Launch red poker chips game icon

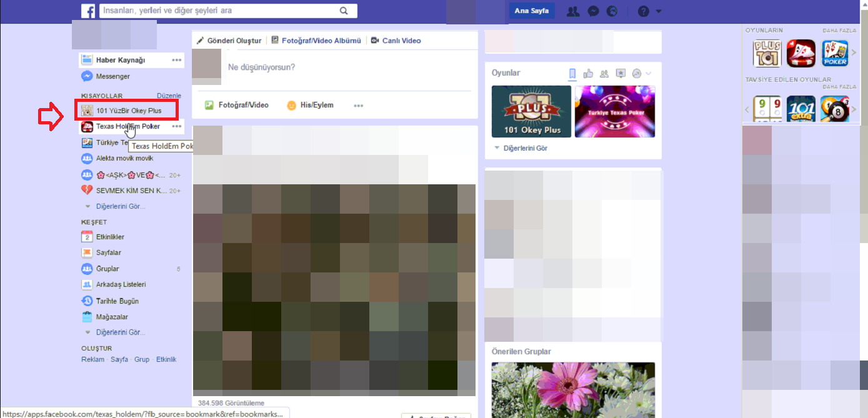click(801, 53)
